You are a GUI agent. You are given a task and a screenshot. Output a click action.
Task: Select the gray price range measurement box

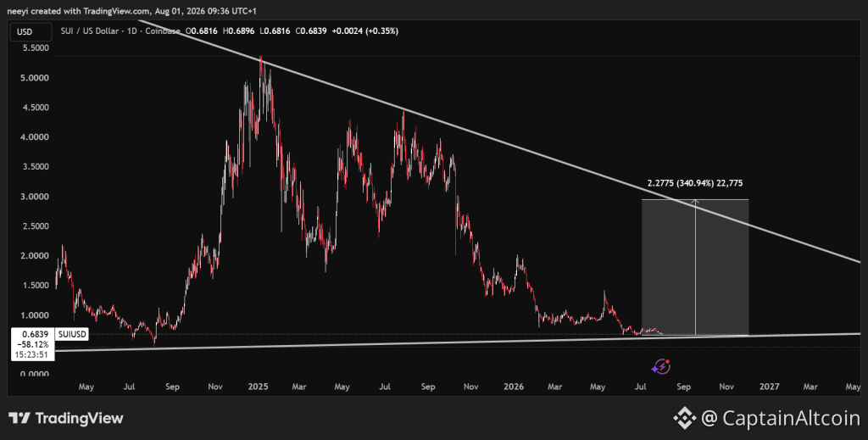tap(695, 267)
